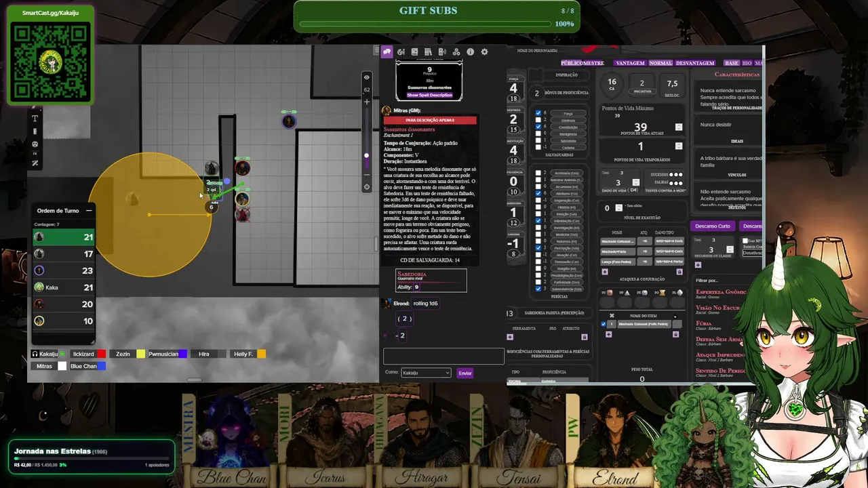Toggle the Machado Colossal item equipped checkbox

604,324
